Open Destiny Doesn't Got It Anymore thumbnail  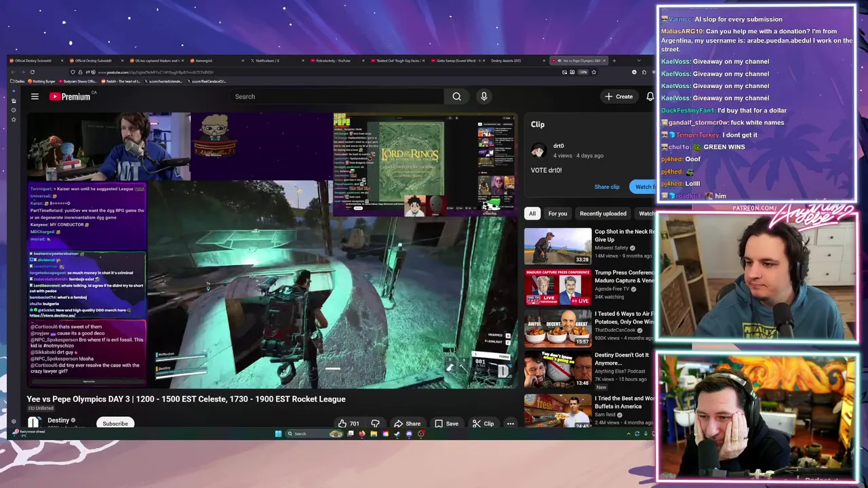point(557,369)
